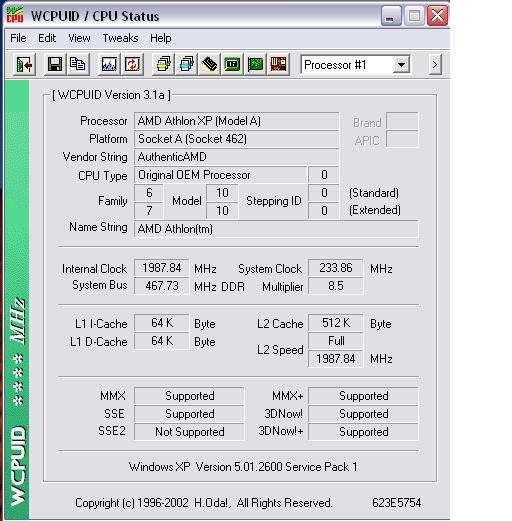512x521 pixels.
Task: Click the System Clock value 233.86
Action: coord(336,268)
